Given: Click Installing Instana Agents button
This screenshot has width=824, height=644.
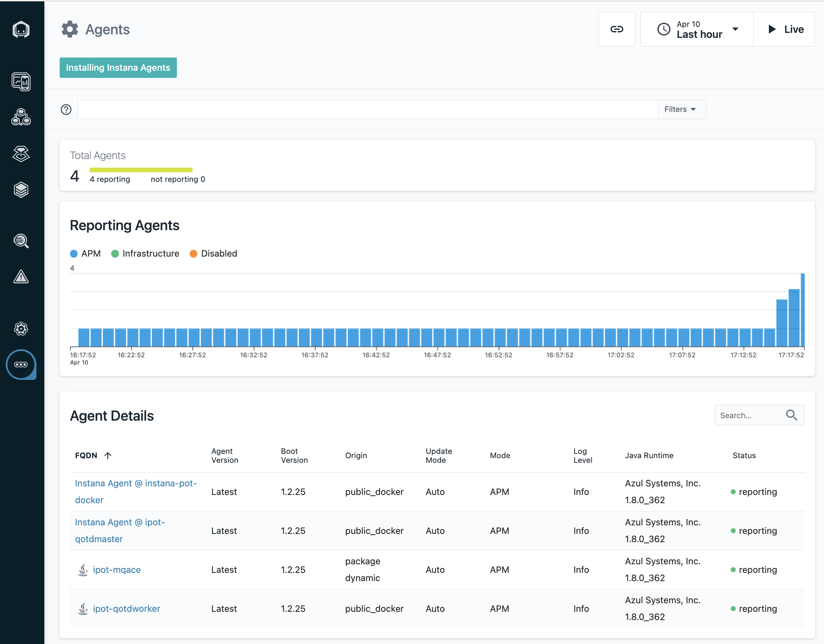Looking at the screenshot, I should 118,68.
